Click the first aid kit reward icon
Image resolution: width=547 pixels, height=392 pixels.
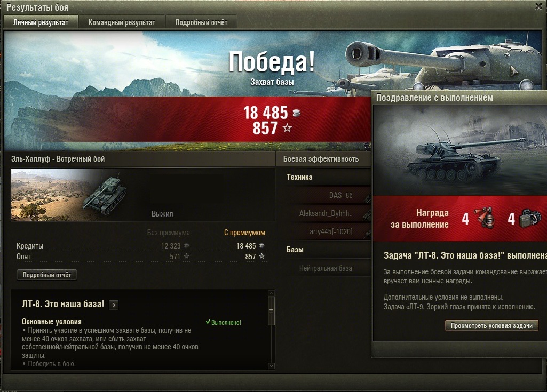[x=485, y=218]
